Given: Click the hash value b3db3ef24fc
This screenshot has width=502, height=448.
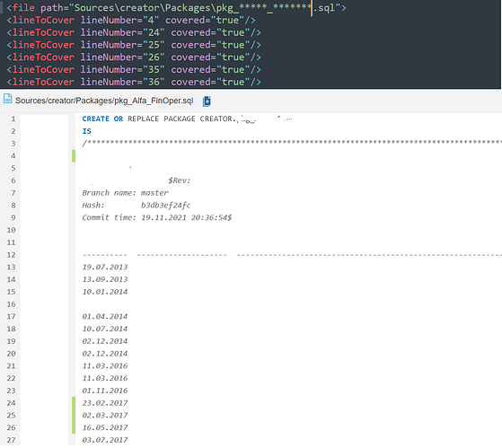Looking at the screenshot, I should (166, 205).
